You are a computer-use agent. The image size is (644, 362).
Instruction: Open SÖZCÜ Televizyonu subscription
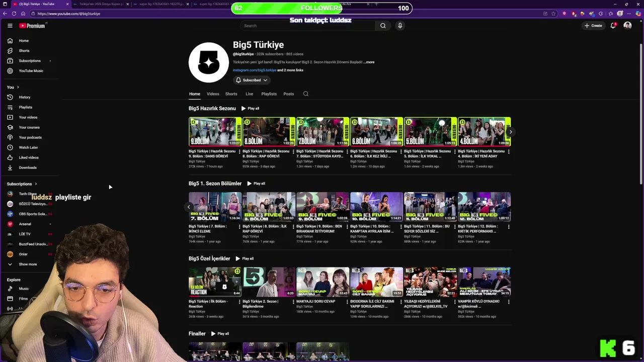30,204
